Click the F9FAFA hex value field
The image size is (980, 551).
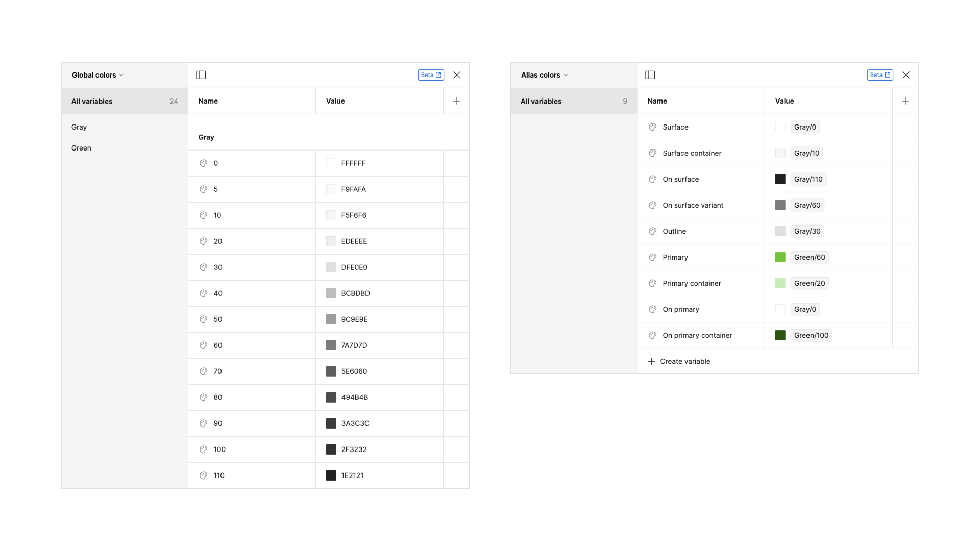click(353, 189)
